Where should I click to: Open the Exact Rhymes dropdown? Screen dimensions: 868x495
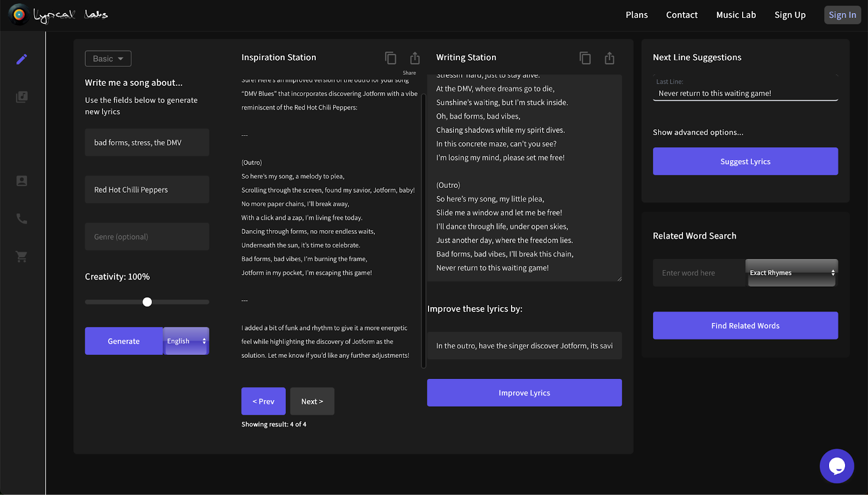pos(792,273)
